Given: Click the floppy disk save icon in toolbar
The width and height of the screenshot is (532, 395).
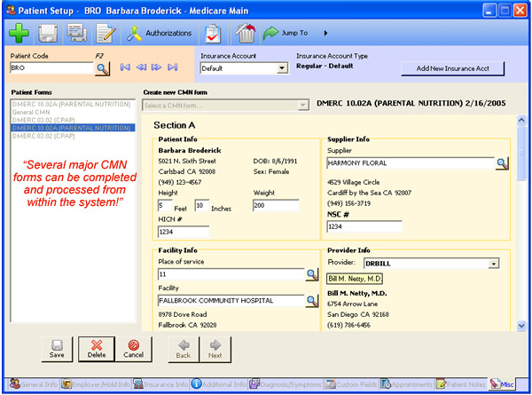Looking at the screenshot, I should point(48,34).
